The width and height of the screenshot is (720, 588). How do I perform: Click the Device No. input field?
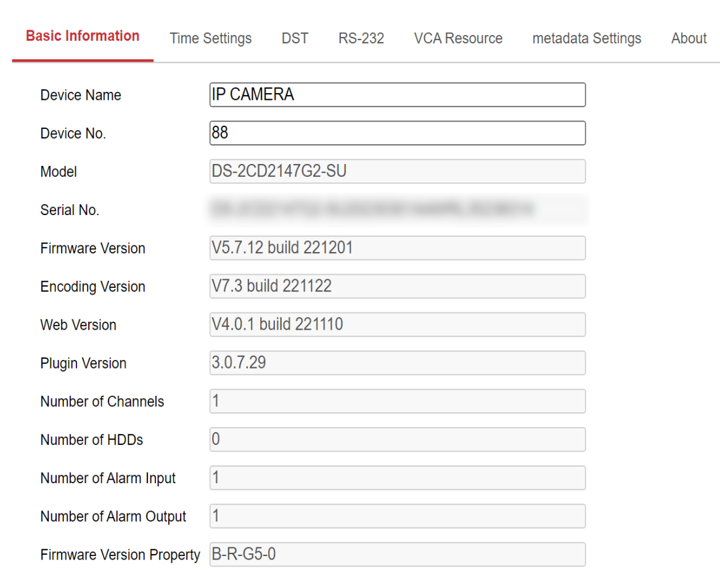(x=398, y=133)
